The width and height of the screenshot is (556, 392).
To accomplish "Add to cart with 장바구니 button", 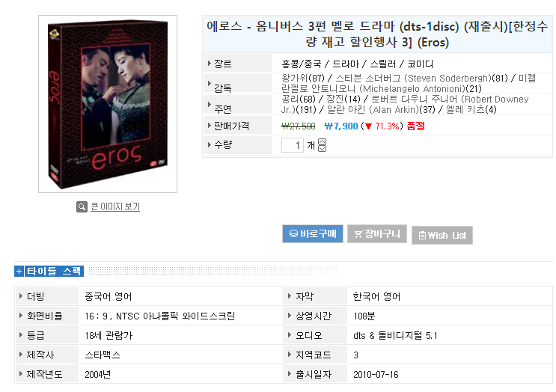I will click(377, 234).
